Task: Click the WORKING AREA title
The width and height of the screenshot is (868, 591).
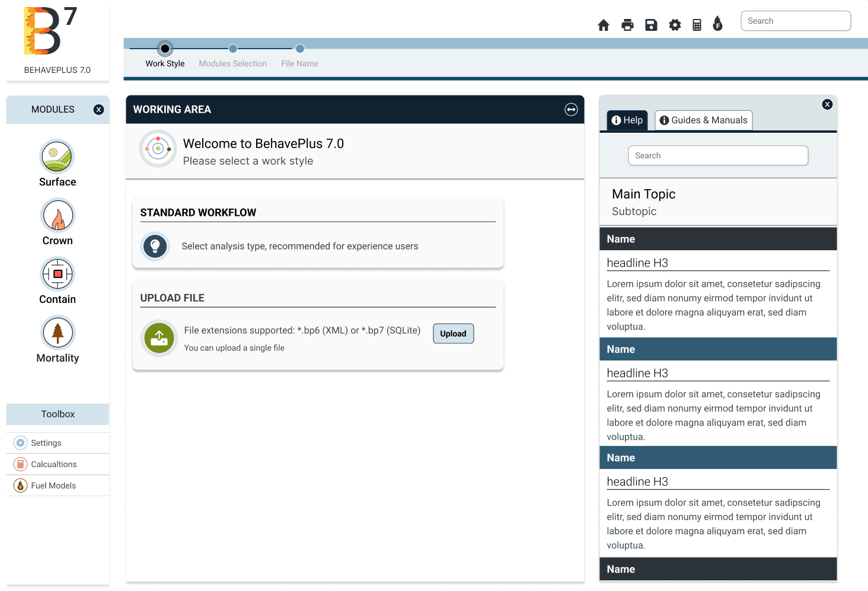Action: coord(172,110)
